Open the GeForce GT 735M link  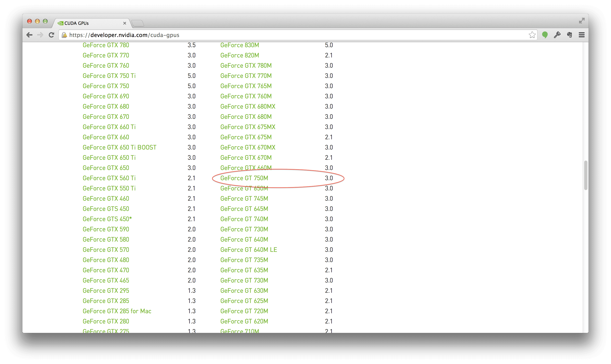[244, 260]
